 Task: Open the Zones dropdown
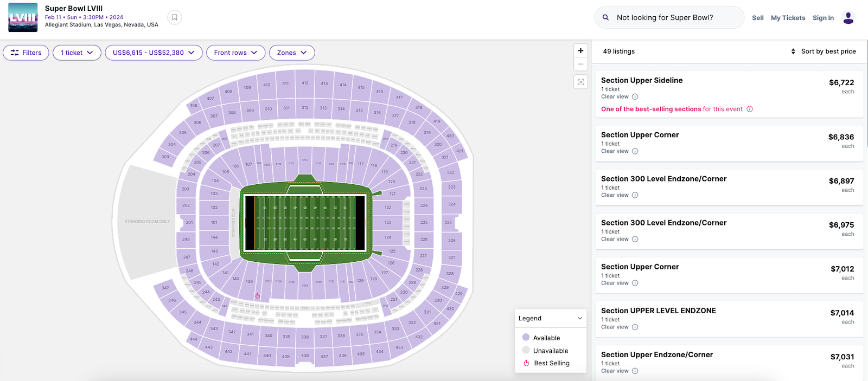[291, 53]
